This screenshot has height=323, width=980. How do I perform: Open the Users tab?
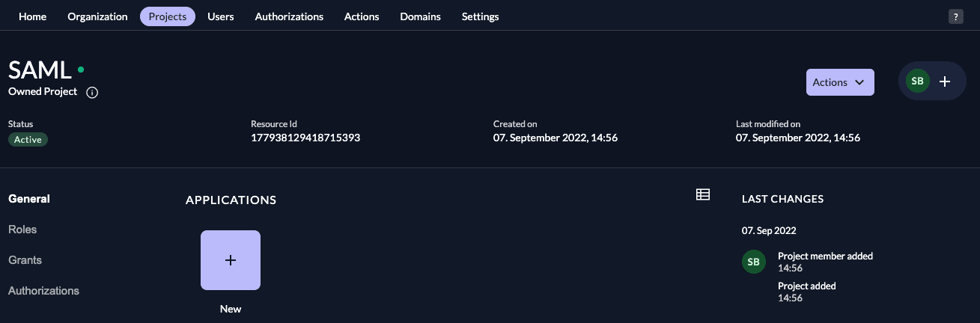(x=221, y=16)
